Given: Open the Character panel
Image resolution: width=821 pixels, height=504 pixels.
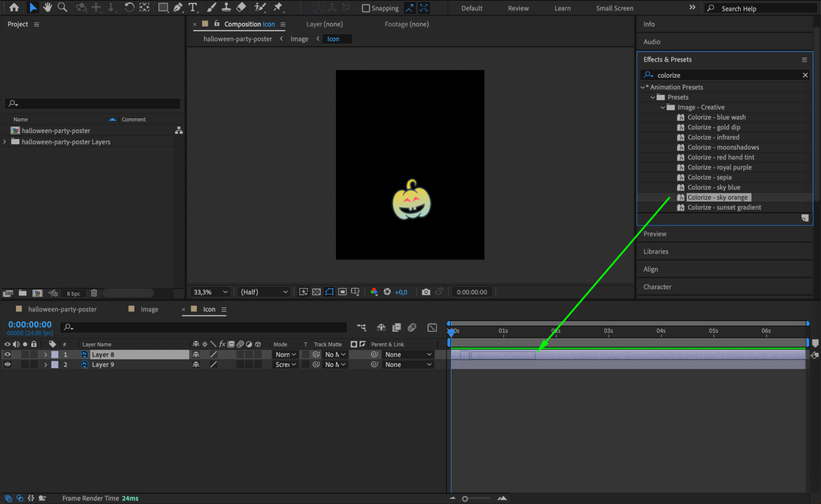Looking at the screenshot, I should [657, 287].
